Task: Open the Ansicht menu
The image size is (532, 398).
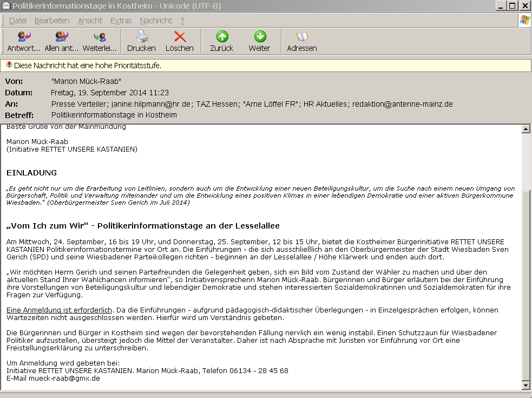Action: point(90,21)
